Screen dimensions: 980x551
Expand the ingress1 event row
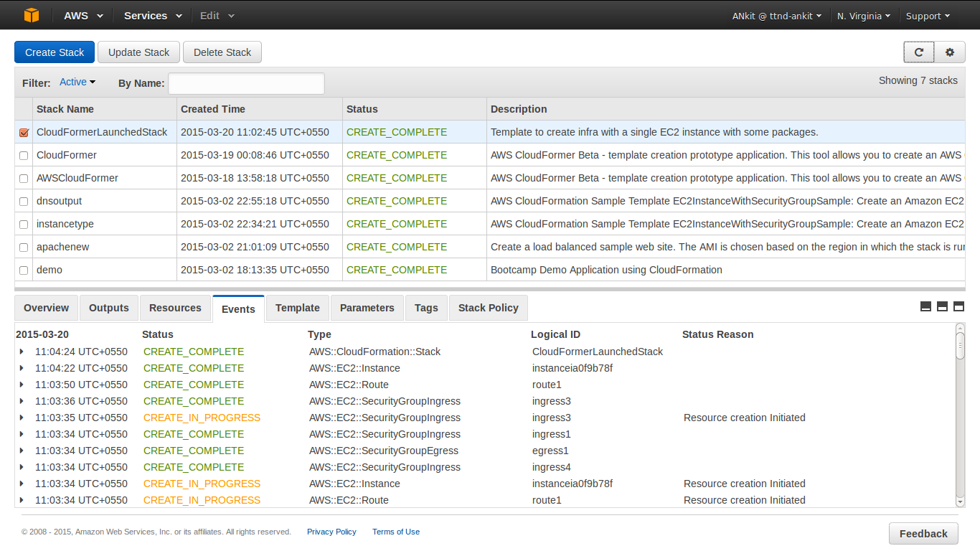(x=22, y=434)
